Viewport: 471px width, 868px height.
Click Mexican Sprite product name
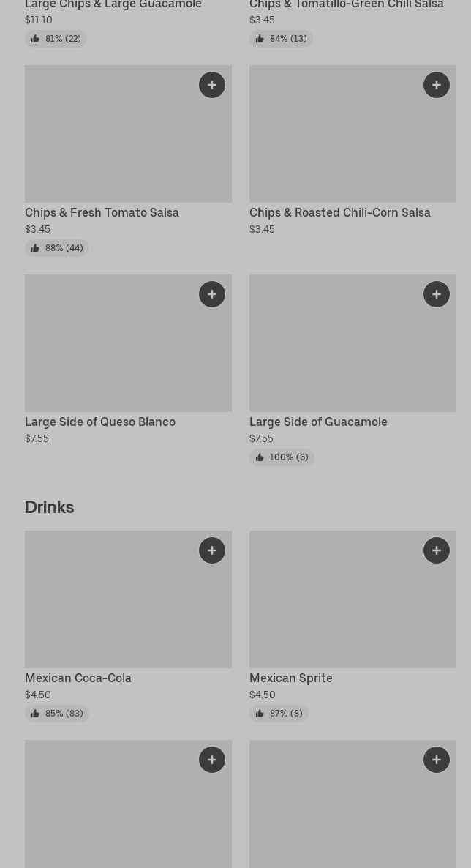click(290, 678)
